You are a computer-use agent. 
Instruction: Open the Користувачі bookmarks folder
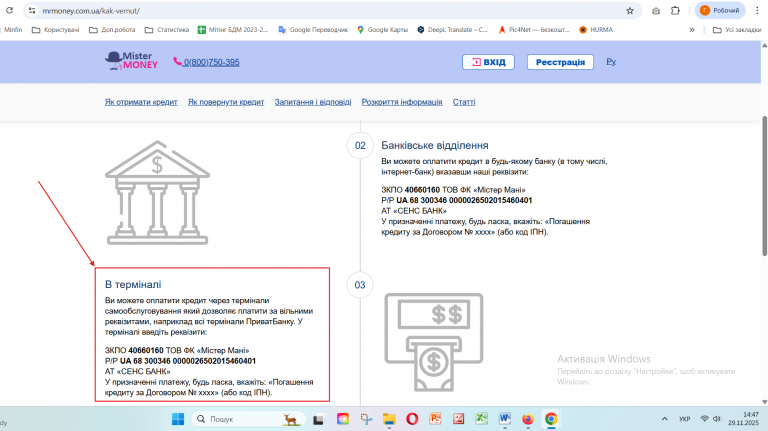55,30
